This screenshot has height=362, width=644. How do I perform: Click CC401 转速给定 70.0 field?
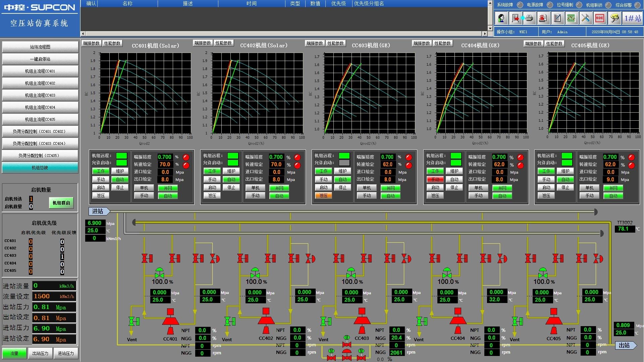tap(165, 164)
